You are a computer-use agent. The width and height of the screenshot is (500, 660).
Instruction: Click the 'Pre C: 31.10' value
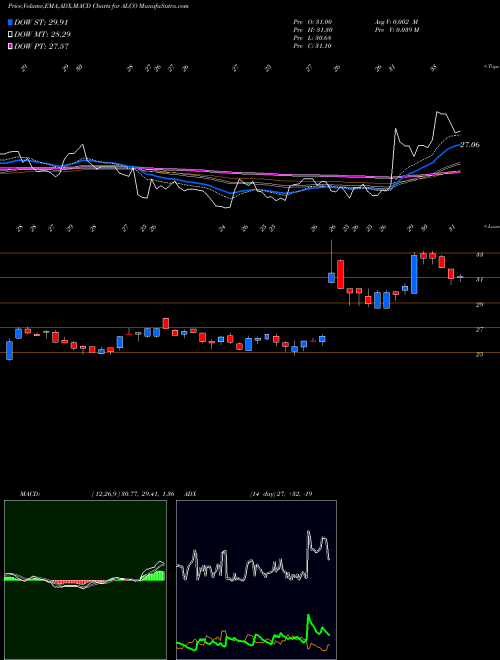[x=313, y=46]
